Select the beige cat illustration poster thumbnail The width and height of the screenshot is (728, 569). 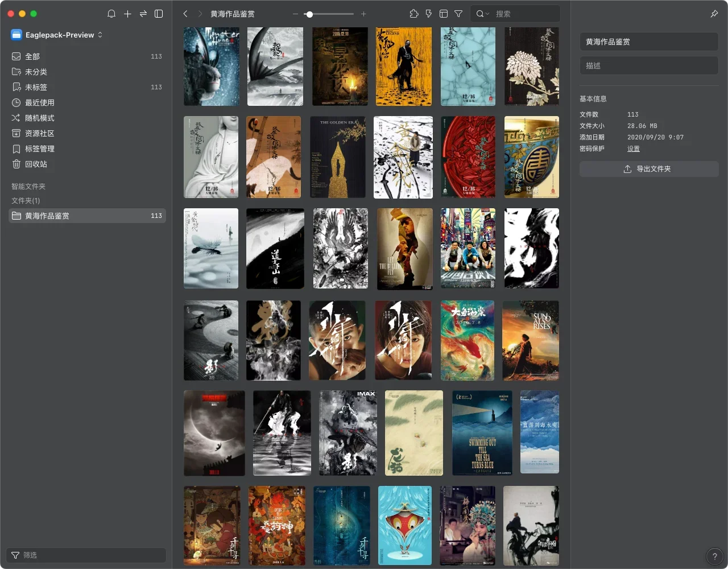tap(414, 432)
